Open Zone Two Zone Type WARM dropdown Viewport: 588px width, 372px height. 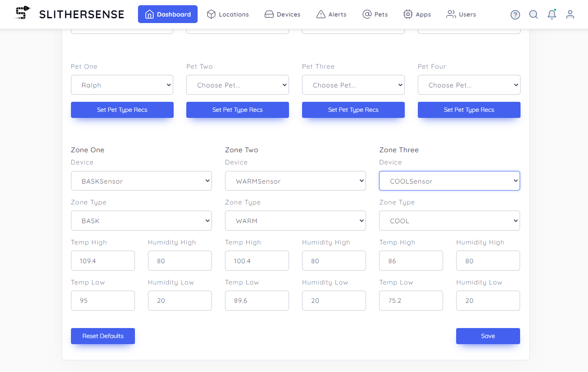(296, 221)
